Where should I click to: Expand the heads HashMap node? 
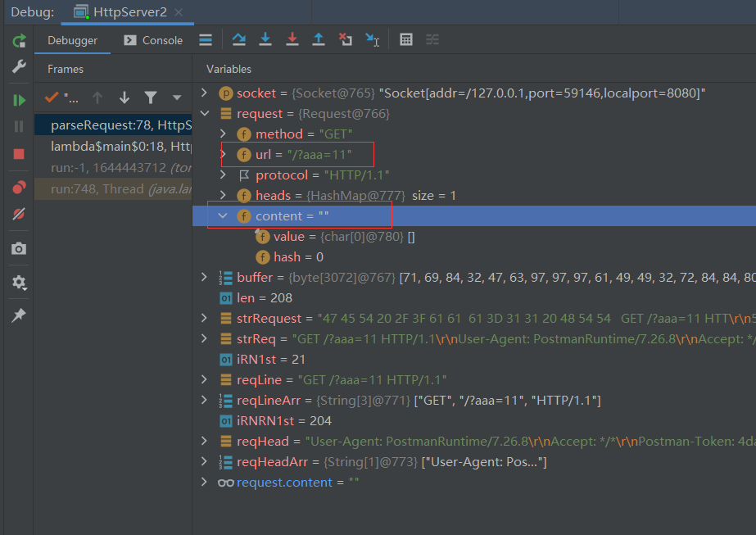tap(223, 195)
